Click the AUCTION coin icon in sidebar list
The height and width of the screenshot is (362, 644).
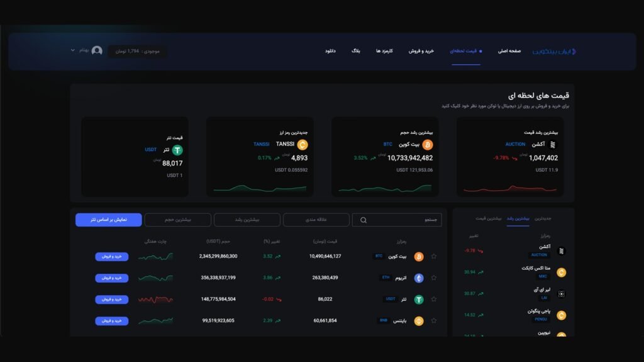point(562,251)
